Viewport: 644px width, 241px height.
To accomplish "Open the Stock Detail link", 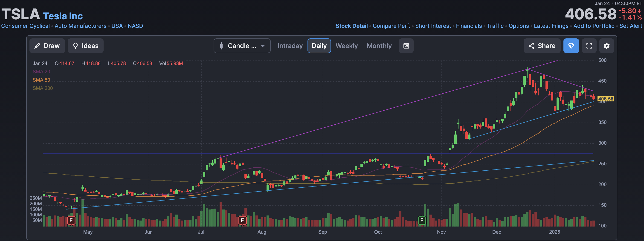I will (351, 26).
